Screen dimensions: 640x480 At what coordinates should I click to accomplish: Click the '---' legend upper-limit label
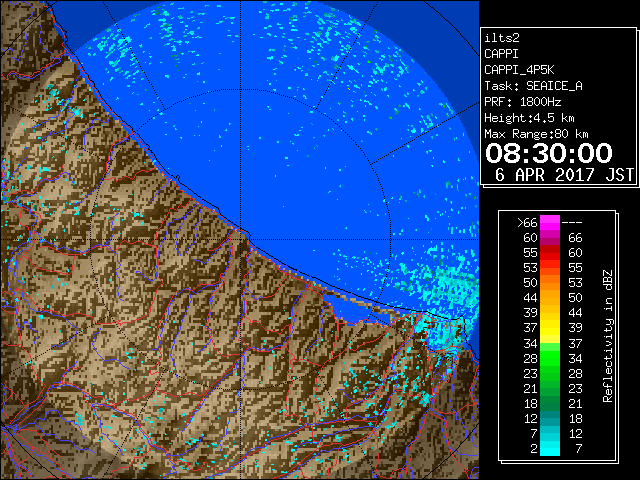[572, 223]
